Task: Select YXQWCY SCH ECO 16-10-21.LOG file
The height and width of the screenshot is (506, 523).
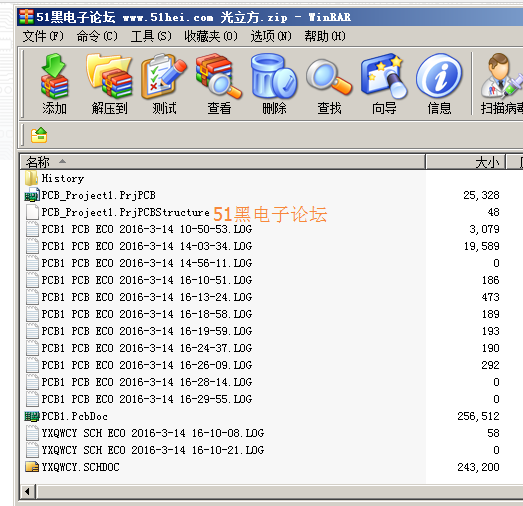Action: 153,450
